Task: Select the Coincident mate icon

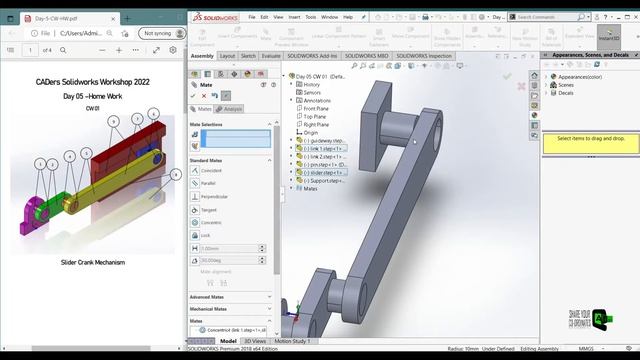Action: (x=195, y=171)
